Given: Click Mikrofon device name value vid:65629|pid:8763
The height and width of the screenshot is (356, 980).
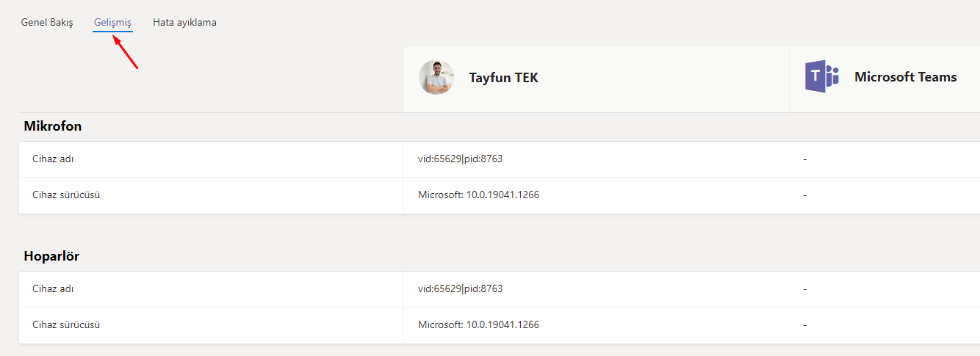Looking at the screenshot, I should (x=460, y=159).
